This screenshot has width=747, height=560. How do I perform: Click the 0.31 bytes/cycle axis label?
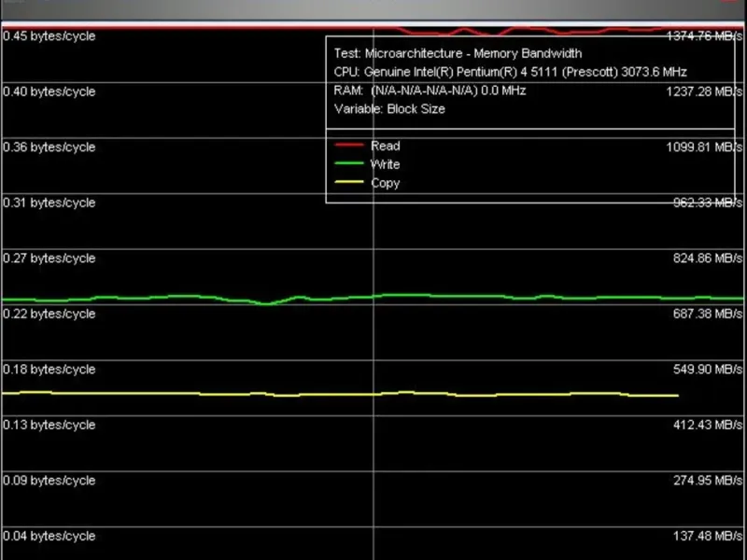point(49,203)
